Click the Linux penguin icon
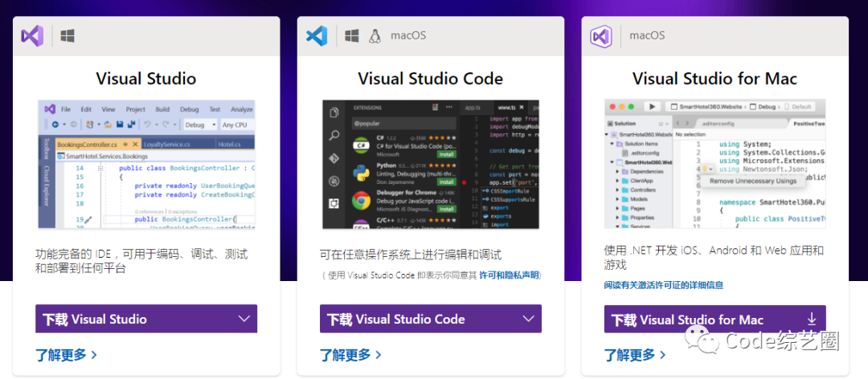The height and width of the screenshot is (379, 868). point(375,36)
